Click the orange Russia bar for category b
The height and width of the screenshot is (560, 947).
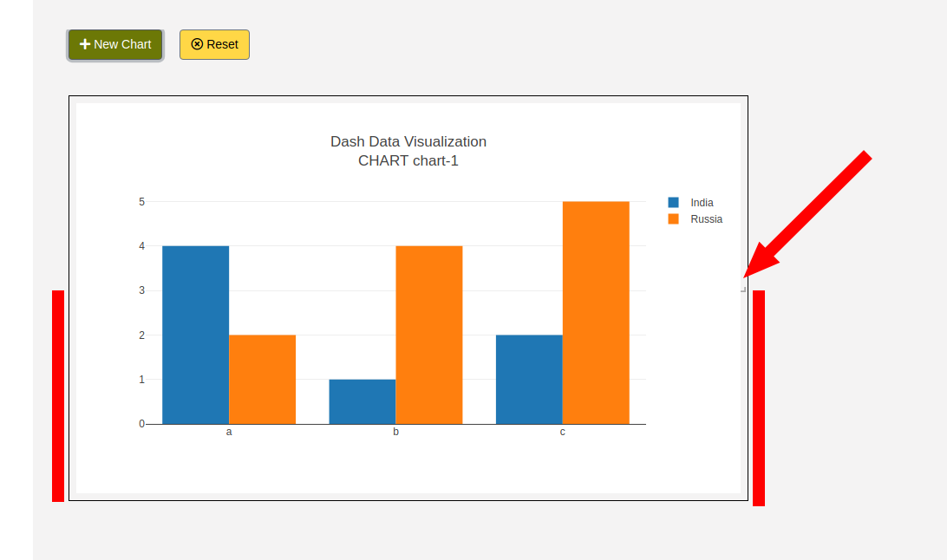(x=428, y=335)
